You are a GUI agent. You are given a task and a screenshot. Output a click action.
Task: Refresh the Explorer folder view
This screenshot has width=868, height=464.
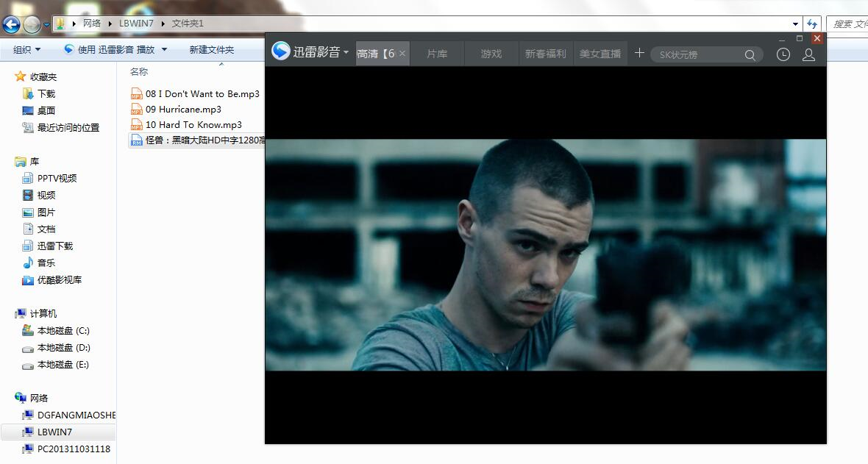tap(812, 24)
